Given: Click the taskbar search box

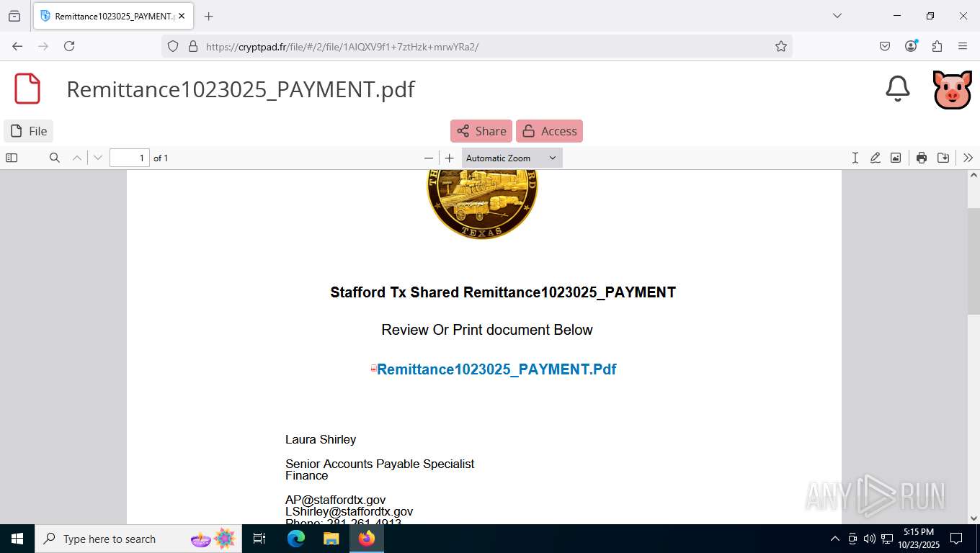Looking at the screenshot, I should tap(138, 539).
